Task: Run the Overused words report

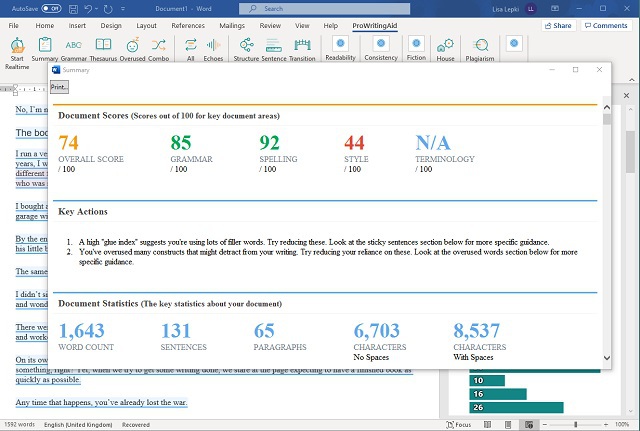Action: coord(132,49)
